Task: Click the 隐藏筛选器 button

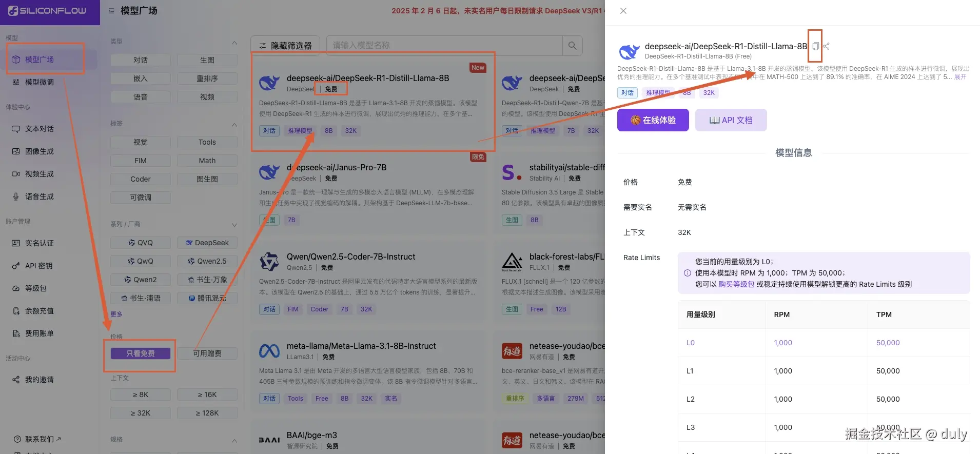Action: pyautogui.click(x=285, y=46)
